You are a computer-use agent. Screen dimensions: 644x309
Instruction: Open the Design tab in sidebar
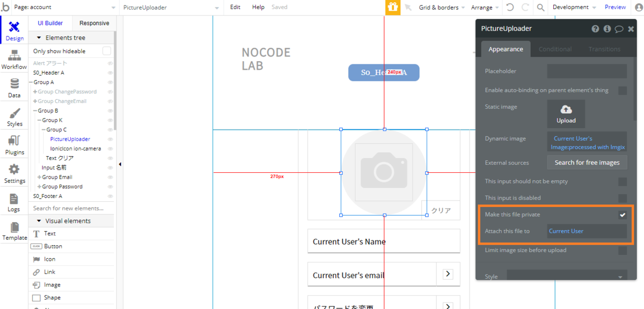coord(14,31)
